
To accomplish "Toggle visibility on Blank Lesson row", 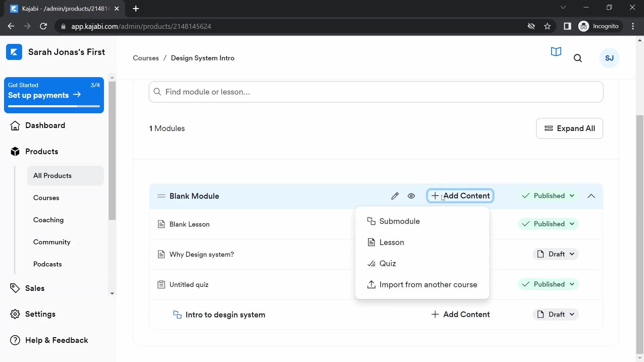I will coord(411,224).
